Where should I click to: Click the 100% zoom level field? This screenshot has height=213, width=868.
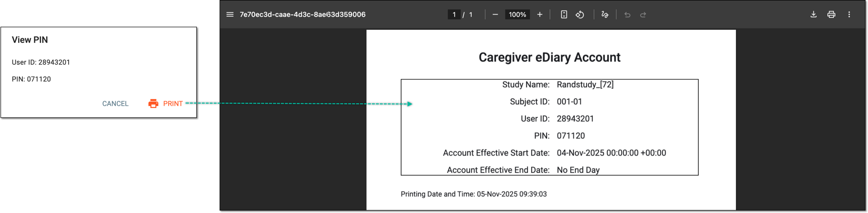[x=517, y=15]
